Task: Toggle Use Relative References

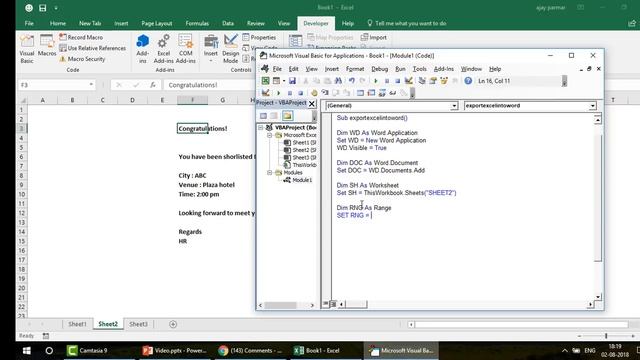Action: [92, 48]
